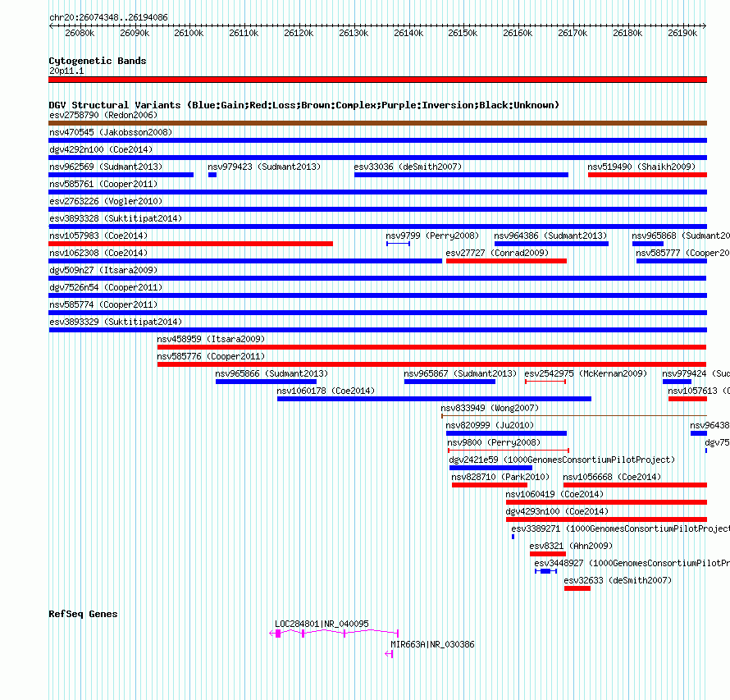Click the RefSeq Genes track heading
This screenshot has width=730, height=700.
83,614
